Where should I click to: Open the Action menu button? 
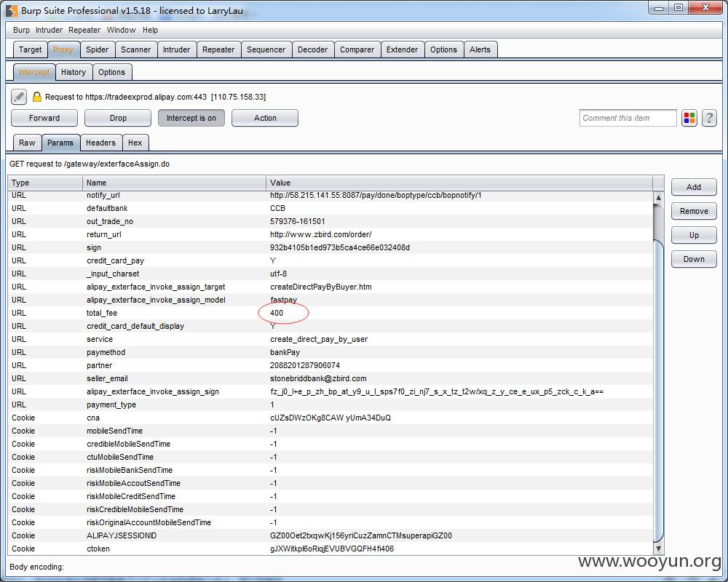(265, 118)
